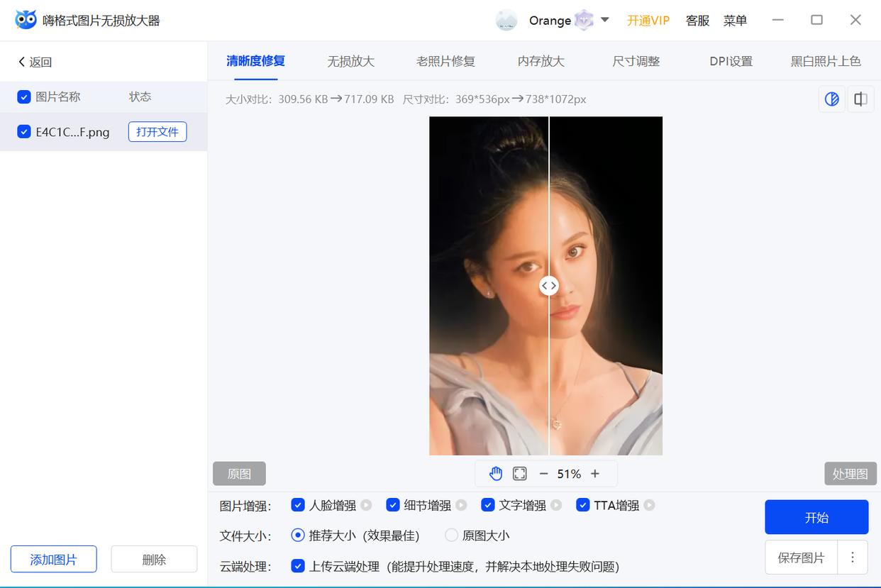Select the hand pan tool below the preview
The height and width of the screenshot is (588, 881).
coord(494,473)
